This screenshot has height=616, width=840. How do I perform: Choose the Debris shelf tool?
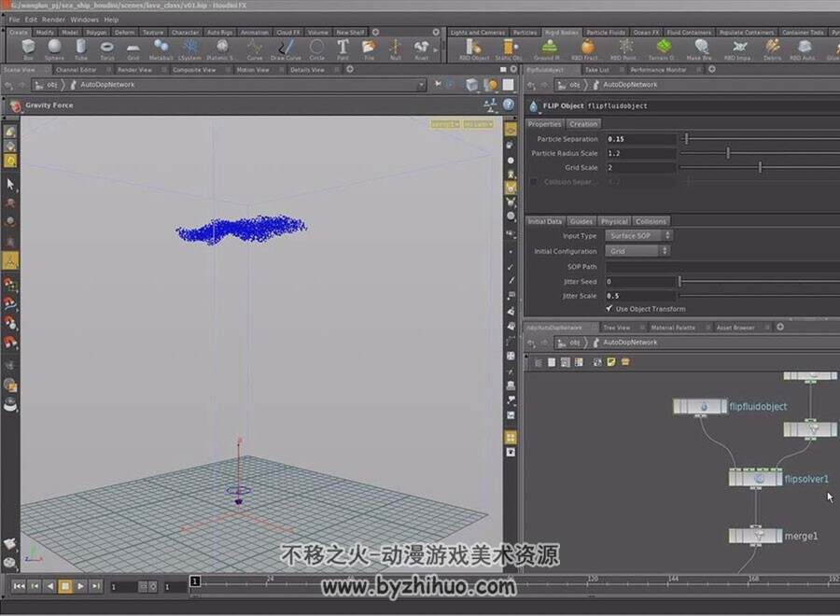click(772, 49)
